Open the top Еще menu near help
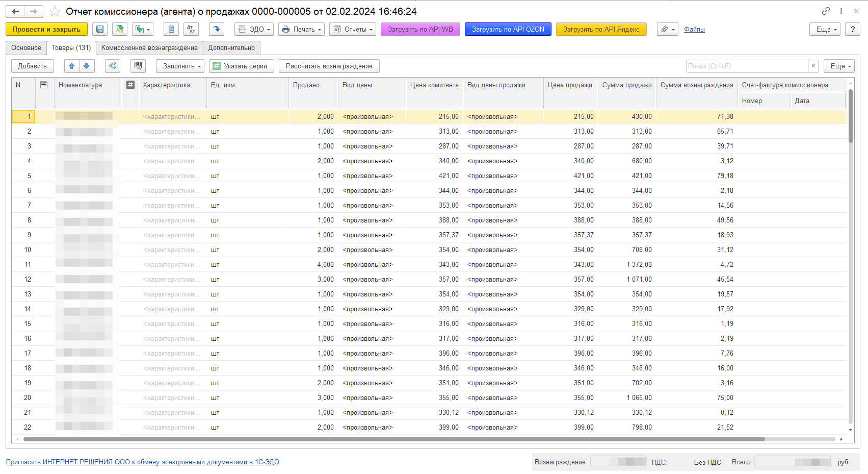 tap(825, 30)
